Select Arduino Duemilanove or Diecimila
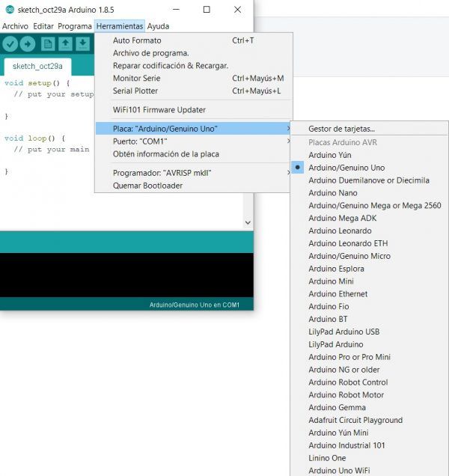This screenshot has height=476, width=449. (x=370, y=180)
